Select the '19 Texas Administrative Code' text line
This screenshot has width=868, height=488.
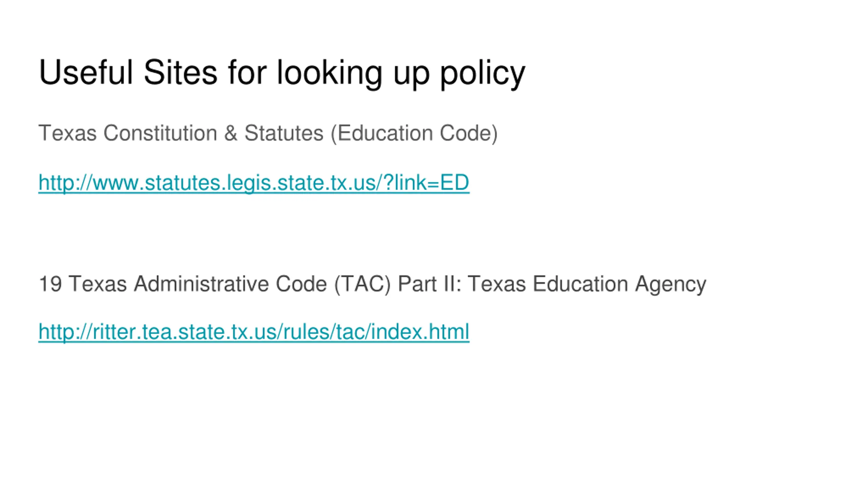[373, 284]
